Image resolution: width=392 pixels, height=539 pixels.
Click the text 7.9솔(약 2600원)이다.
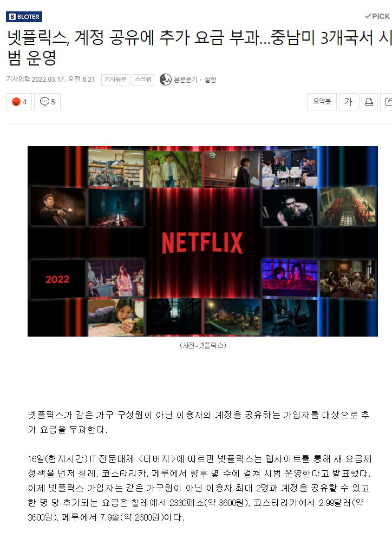142,517
